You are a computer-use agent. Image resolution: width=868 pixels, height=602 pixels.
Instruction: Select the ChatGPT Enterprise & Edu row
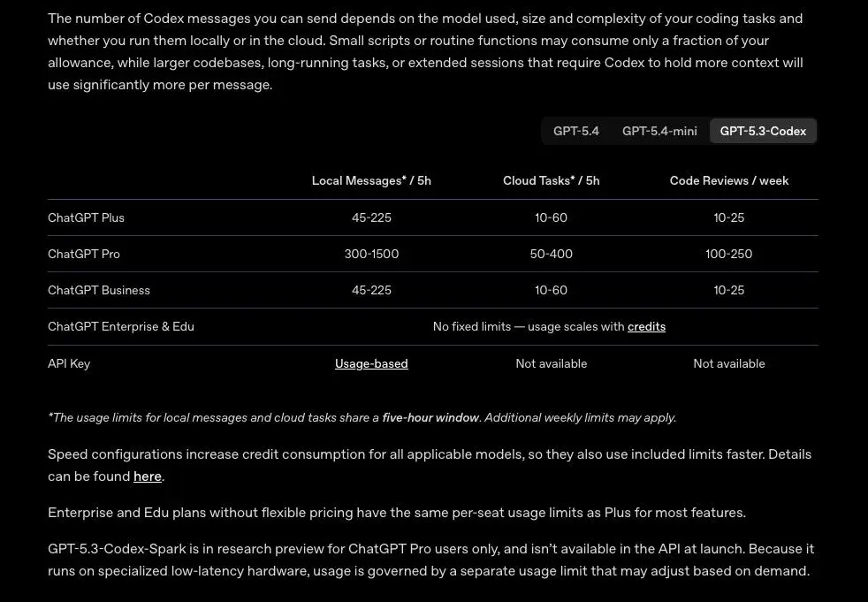[121, 326]
